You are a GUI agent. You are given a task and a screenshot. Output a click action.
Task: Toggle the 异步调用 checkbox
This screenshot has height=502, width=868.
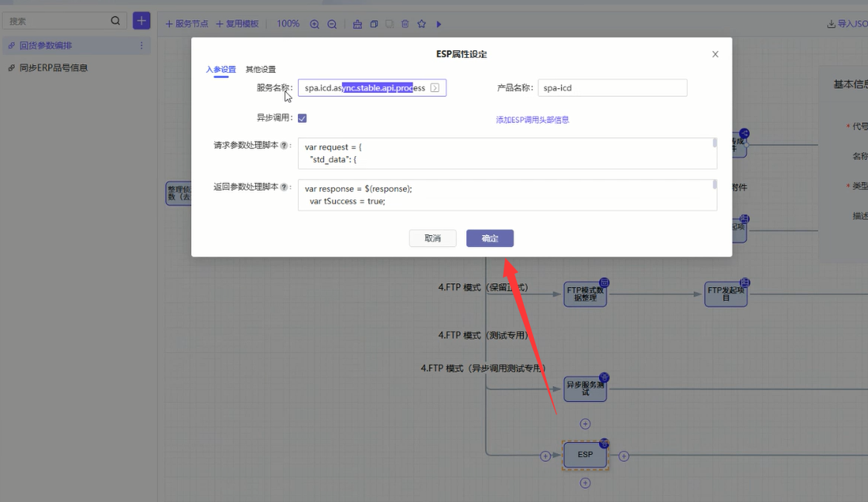click(302, 118)
